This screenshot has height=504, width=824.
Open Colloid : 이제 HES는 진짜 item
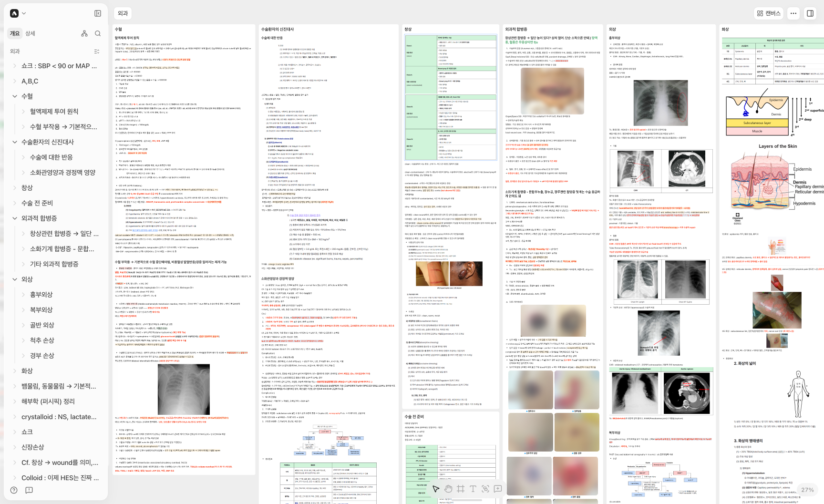[60, 478]
